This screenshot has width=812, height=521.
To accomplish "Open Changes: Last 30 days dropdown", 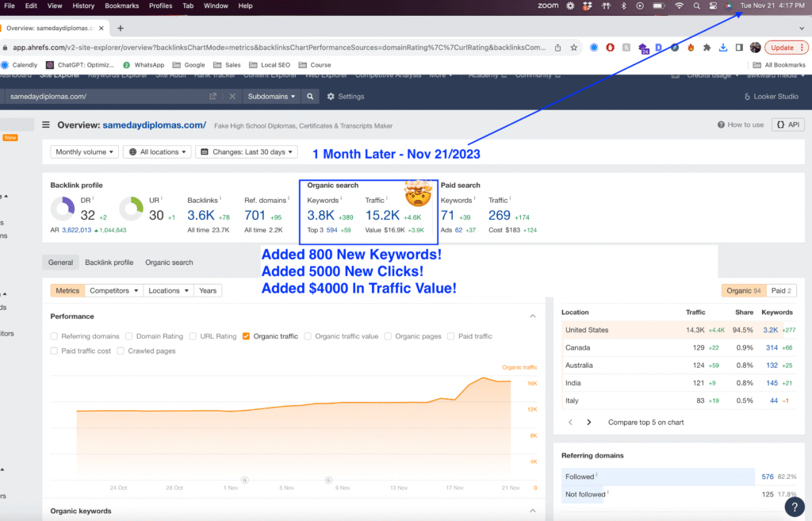I will tap(247, 151).
